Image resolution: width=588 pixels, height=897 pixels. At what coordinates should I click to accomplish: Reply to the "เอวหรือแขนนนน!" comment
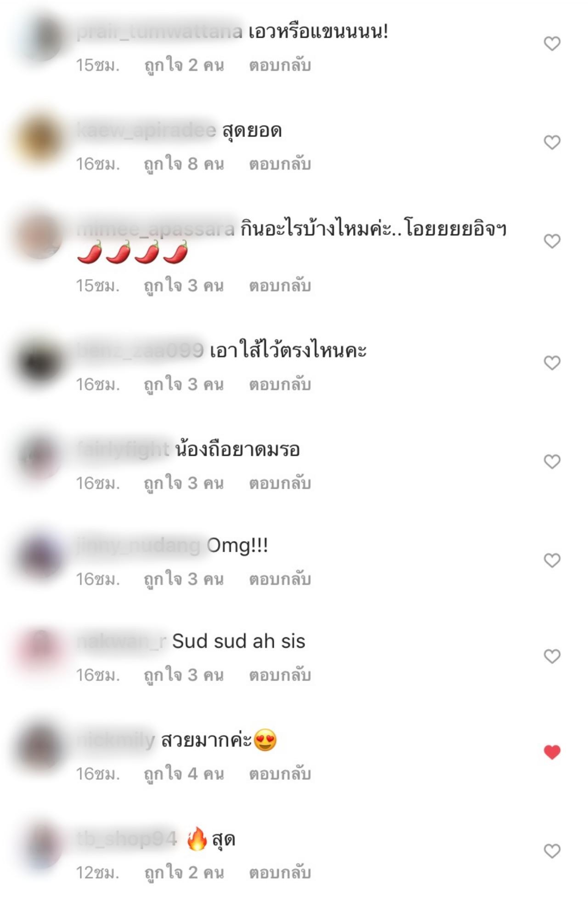[280, 65]
